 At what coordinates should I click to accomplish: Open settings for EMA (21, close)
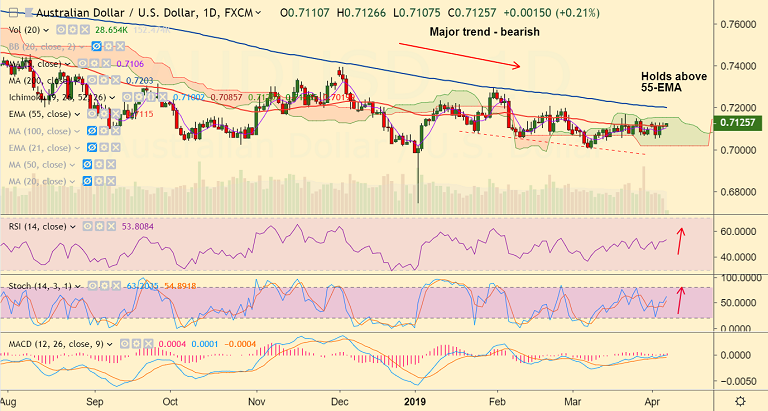click(104, 147)
